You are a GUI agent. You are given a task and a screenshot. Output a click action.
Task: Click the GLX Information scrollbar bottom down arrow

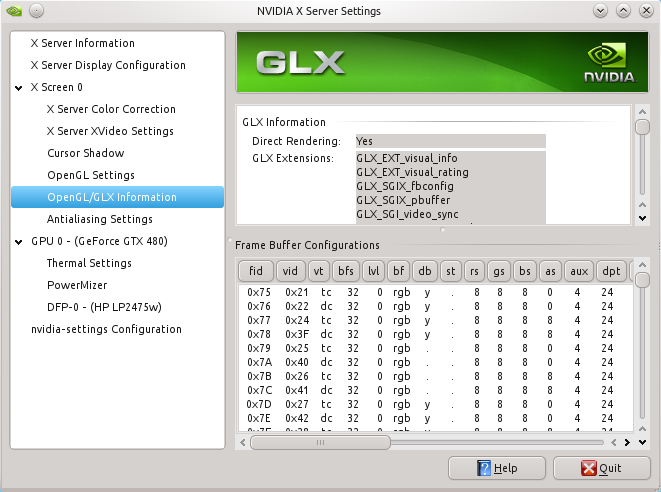pos(642,218)
